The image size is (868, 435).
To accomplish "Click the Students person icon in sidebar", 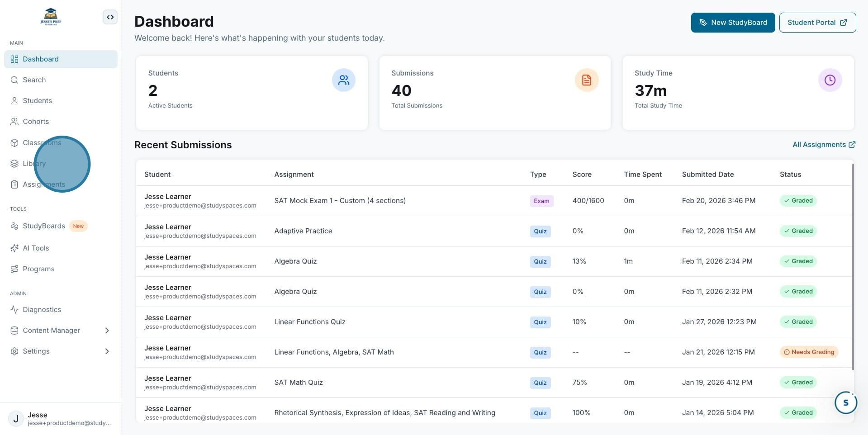I will pyautogui.click(x=14, y=101).
